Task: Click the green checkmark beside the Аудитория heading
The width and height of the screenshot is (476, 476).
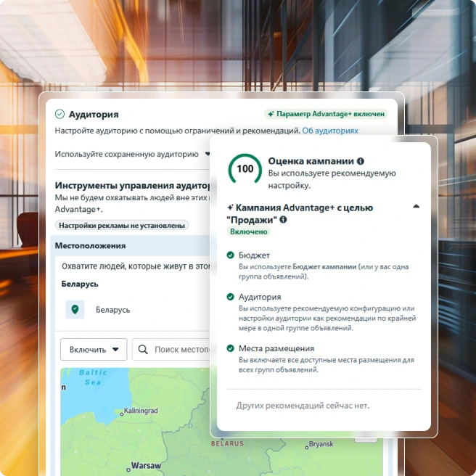Action: 59,115
